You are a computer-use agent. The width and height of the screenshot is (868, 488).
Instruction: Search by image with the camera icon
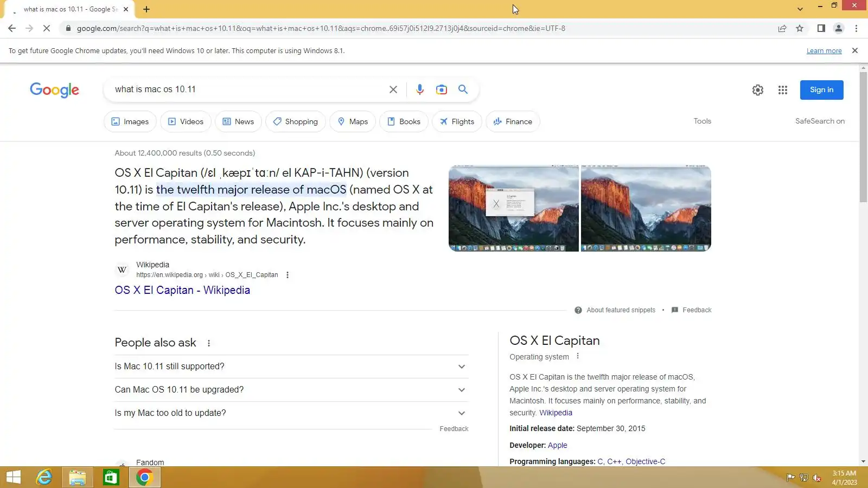coord(442,89)
